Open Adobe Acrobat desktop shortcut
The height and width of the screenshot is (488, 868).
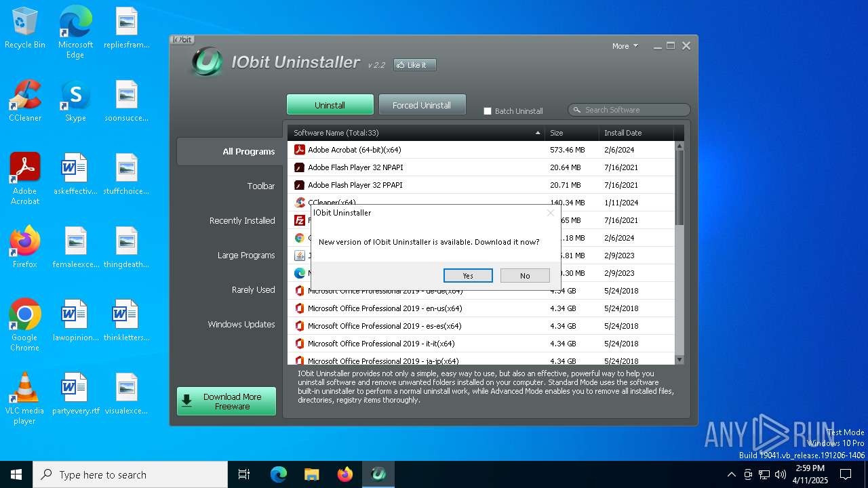click(x=25, y=179)
